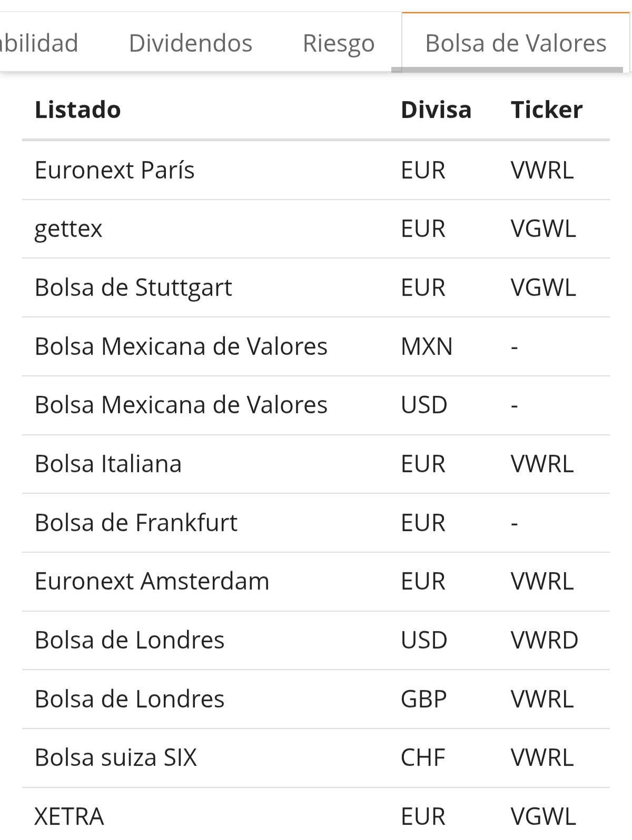Select the Euronext París row
This screenshot has width=632, height=840.
pos(316,171)
